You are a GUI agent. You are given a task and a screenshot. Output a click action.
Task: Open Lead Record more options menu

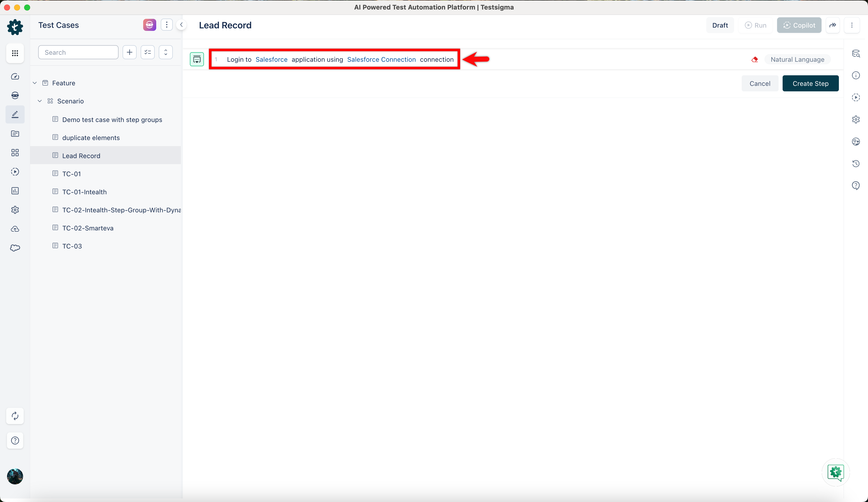pyautogui.click(x=852, y=25)
